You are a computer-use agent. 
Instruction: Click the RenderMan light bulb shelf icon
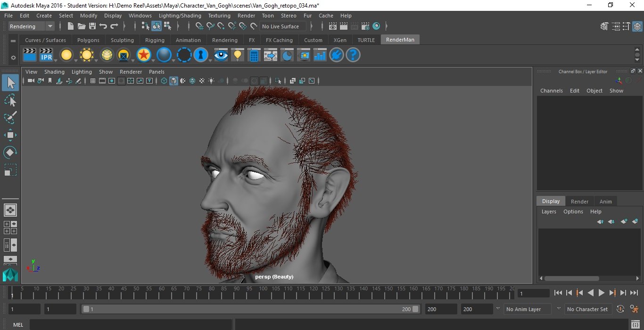pos(238,55)
